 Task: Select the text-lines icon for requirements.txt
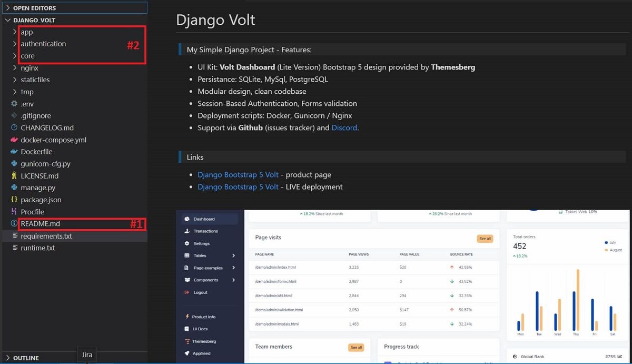click(x=14, y=236)
